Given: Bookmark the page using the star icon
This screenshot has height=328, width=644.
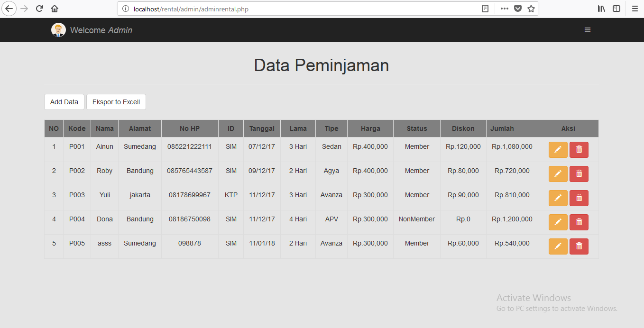Looking at the screenshot, I should pos(531,9).
